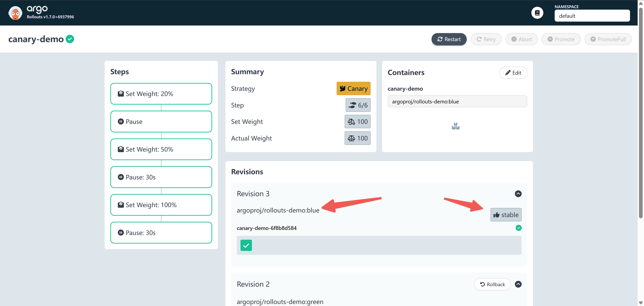
Task: Click the green check next to canary-demo-6f8b8d584
Action: click(x=519, y=228)
